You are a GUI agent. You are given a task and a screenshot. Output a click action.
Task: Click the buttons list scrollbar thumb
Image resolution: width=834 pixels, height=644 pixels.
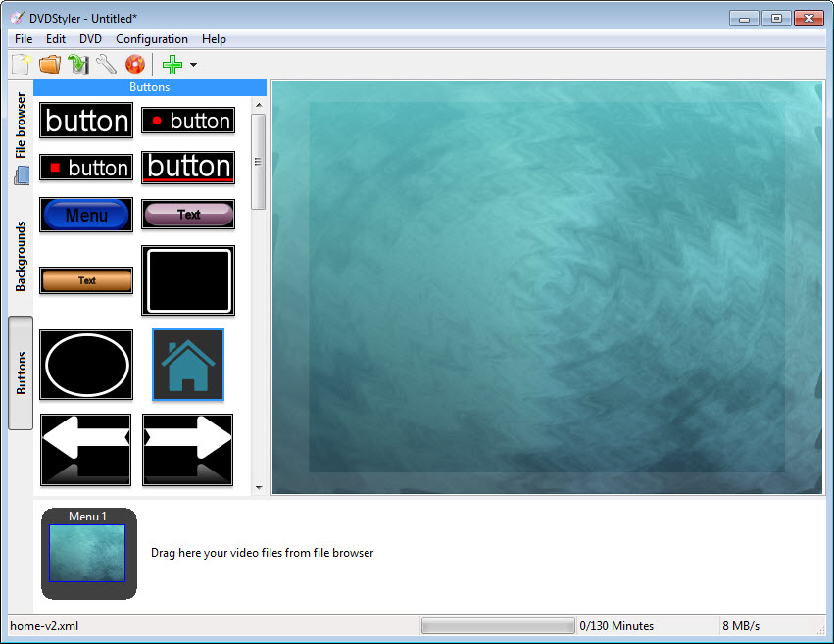pos(259,162)
